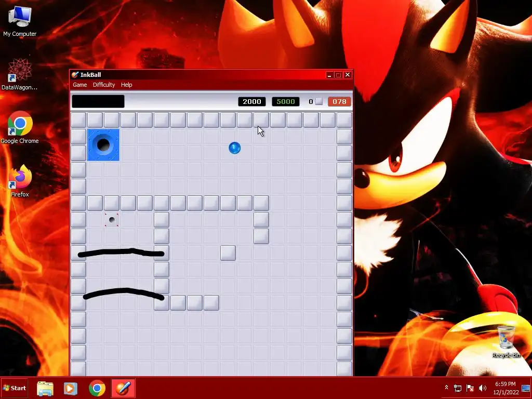Open the Help menu in InkBall

(x=127, y=85)
